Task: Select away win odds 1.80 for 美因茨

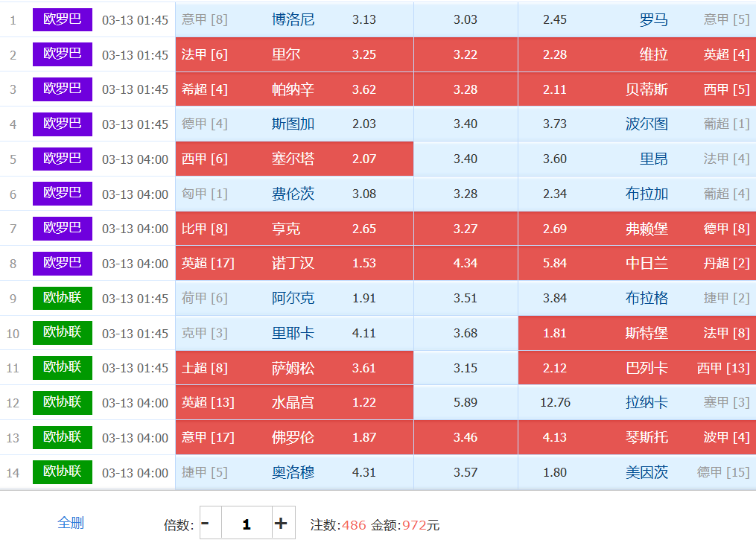Action: (555, 472)
